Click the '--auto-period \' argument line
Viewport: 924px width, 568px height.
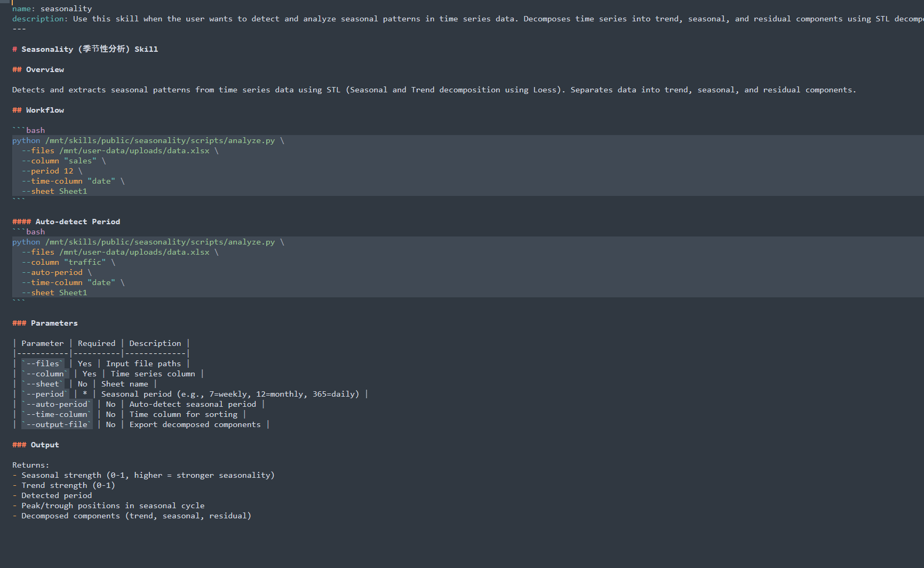tap(57, 272)
